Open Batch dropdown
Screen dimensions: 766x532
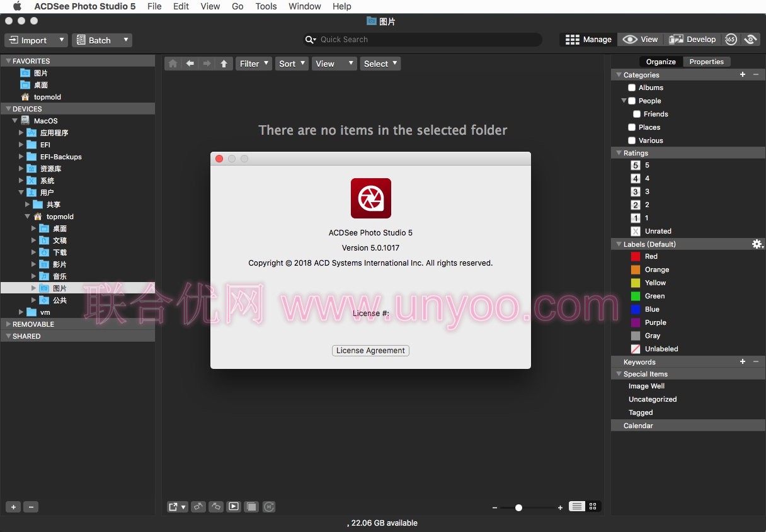(x=102, y=40)
